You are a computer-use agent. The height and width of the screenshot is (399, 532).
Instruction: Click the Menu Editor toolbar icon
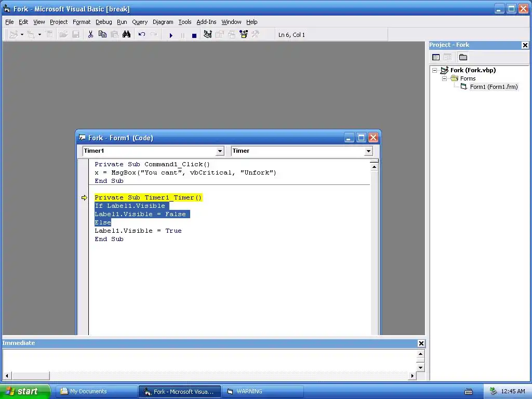[x=49, y=35]
